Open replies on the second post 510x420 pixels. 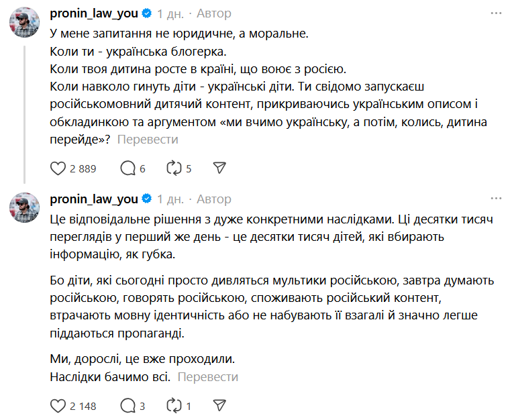127,406
